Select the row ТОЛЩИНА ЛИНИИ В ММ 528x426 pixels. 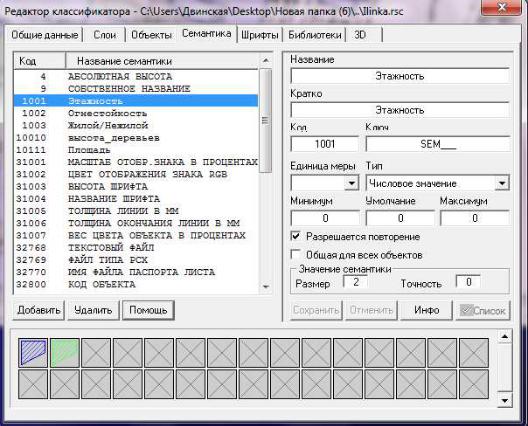tap(136, 211)
